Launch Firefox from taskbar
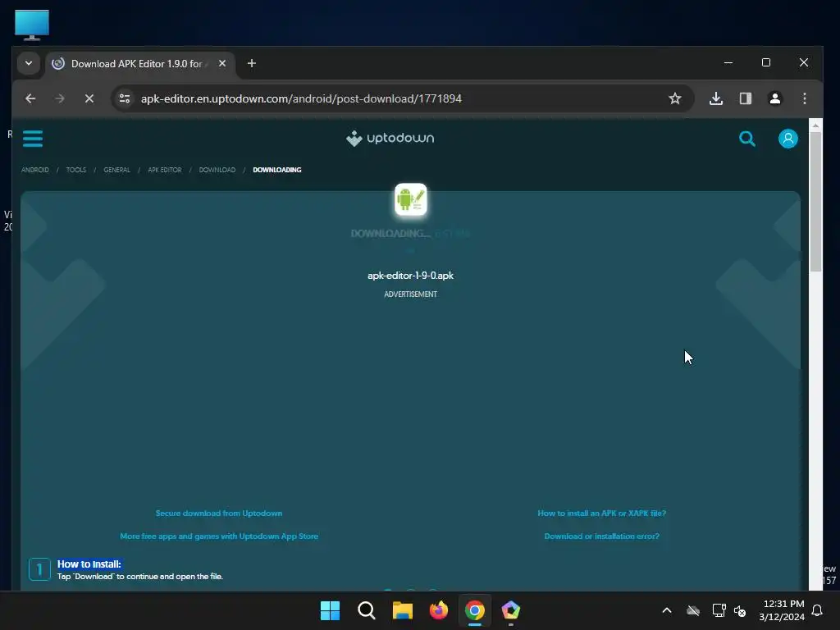 [x=439, y=610]
